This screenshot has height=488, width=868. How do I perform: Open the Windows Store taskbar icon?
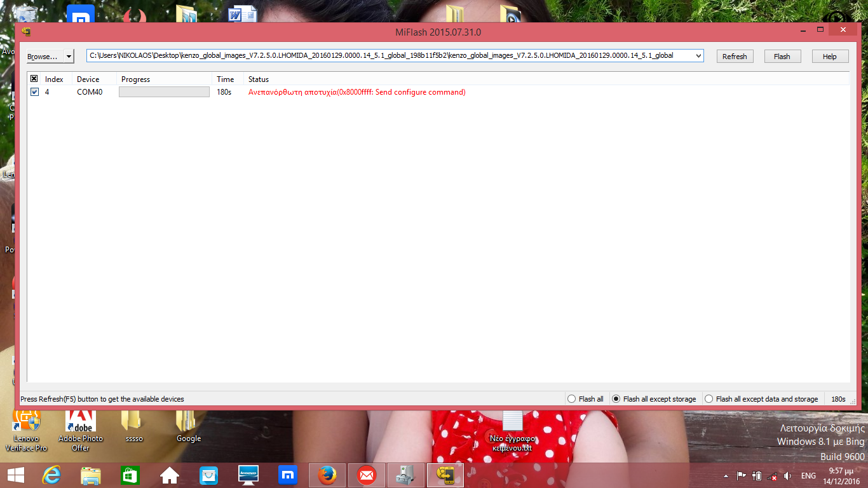[x=130, y=475]
